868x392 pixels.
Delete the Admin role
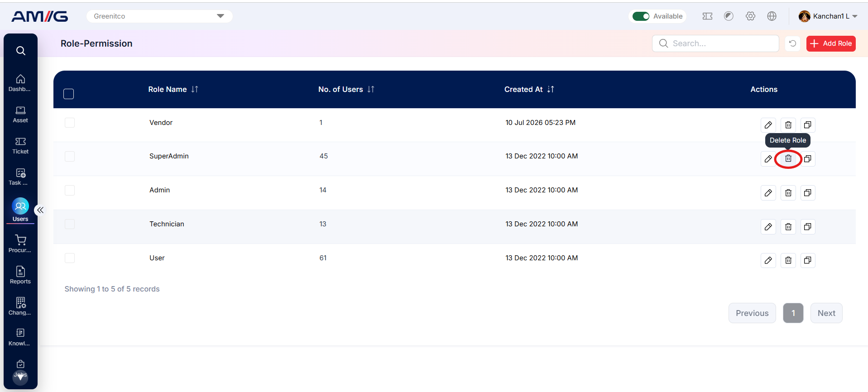point(788,193)
